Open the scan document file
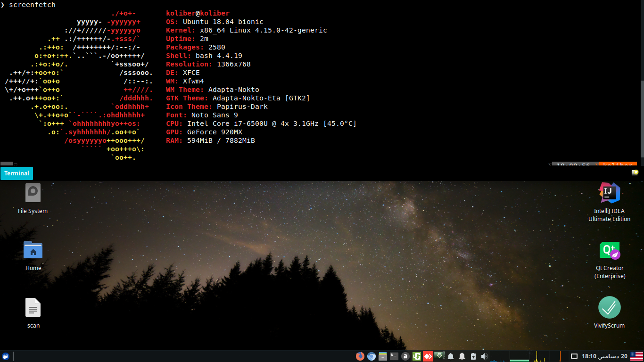Screen dimensions: 644x362 click(x=33, y=313)
